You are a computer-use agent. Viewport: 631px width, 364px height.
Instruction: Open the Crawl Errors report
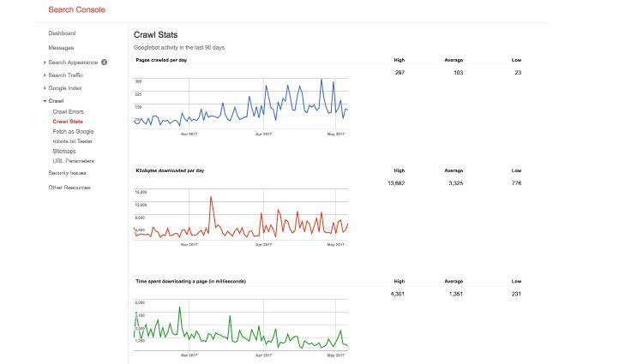coord(68,112)
